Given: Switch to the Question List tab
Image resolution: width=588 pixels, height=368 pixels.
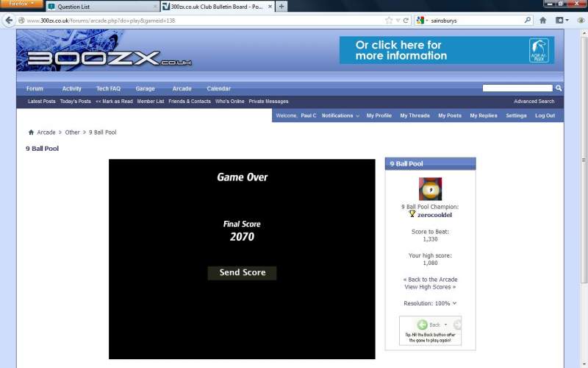Looking at the screenshot, I should [99, 7].
